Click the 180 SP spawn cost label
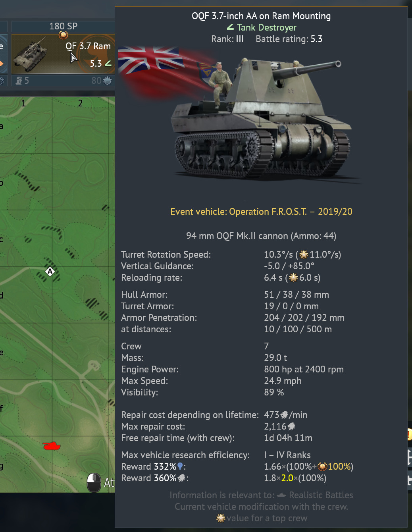412x532 pixels. tap(63, 26)
